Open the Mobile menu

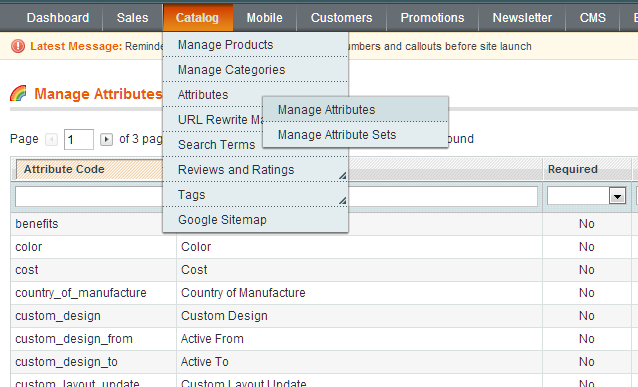[264, 18]
